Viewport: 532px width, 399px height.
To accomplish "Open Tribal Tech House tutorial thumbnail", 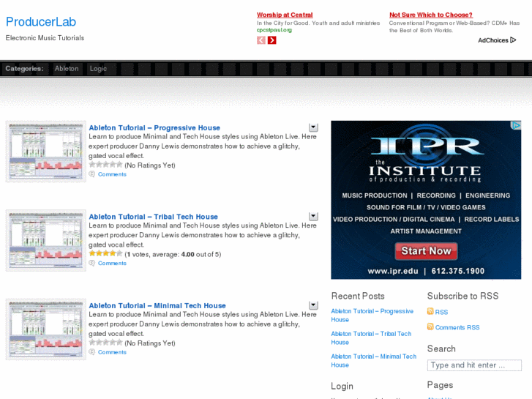I will (46, 240).
